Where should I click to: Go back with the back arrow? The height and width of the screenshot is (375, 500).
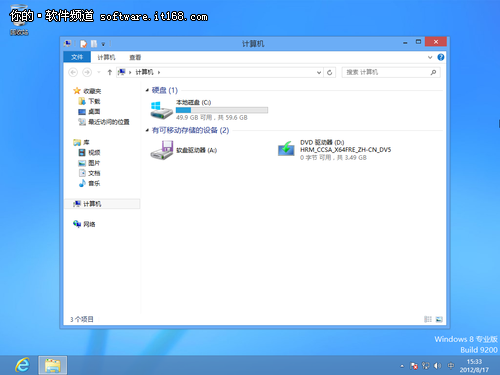73,72
